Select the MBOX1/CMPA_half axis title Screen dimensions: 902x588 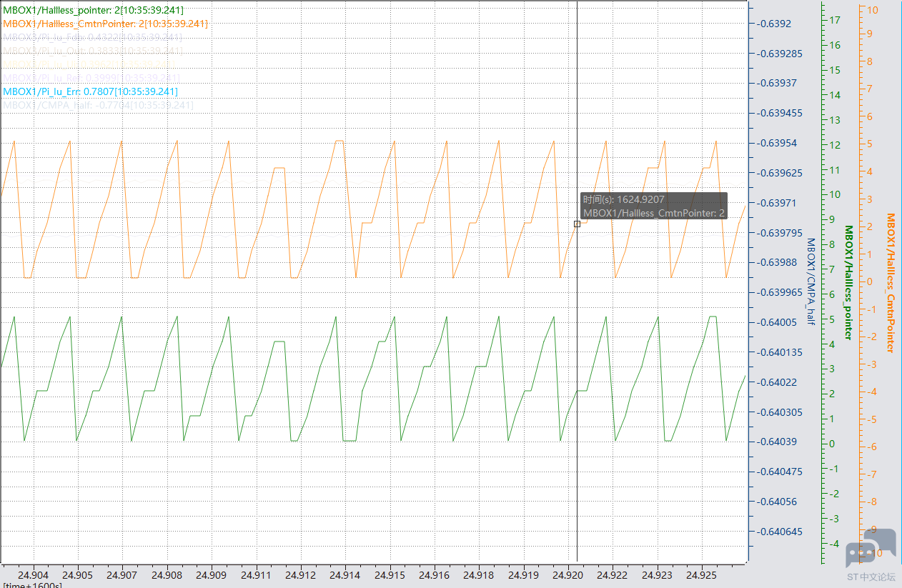point(811,280)
